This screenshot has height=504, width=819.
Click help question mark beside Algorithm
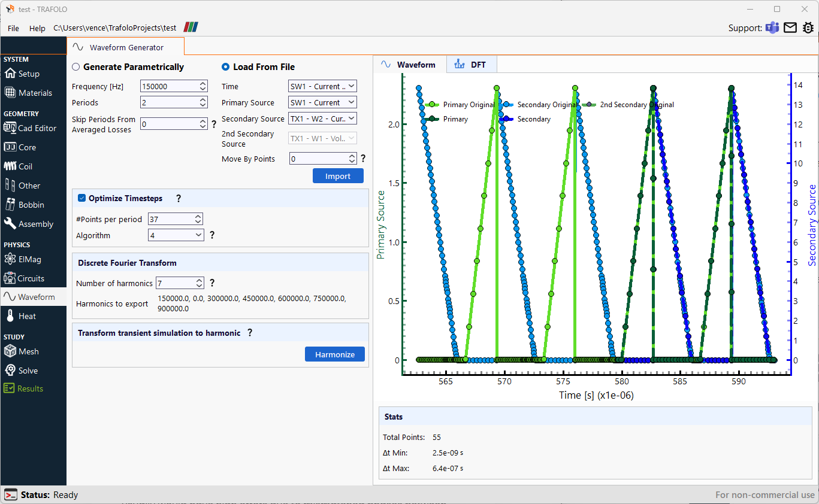click(212, 235)
